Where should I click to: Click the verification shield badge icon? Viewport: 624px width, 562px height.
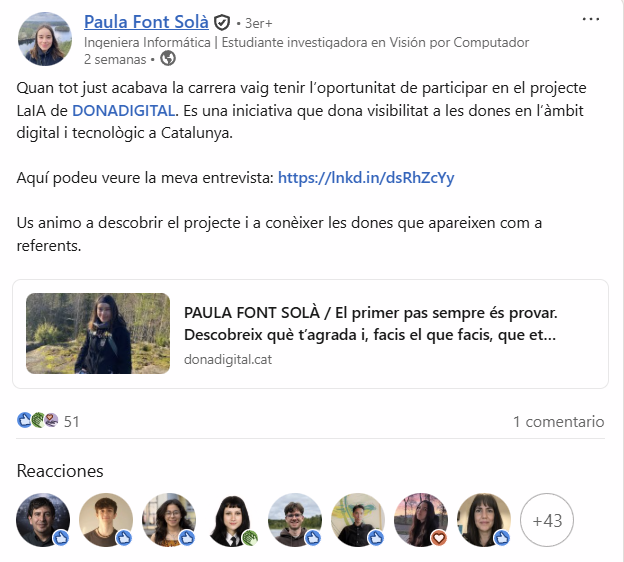click(x=222, y=22)
